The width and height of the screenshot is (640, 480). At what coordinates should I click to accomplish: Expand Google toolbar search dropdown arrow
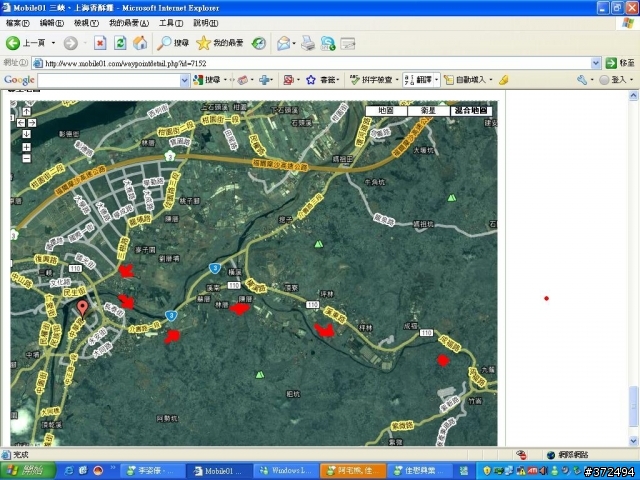[x=225, y=80]
